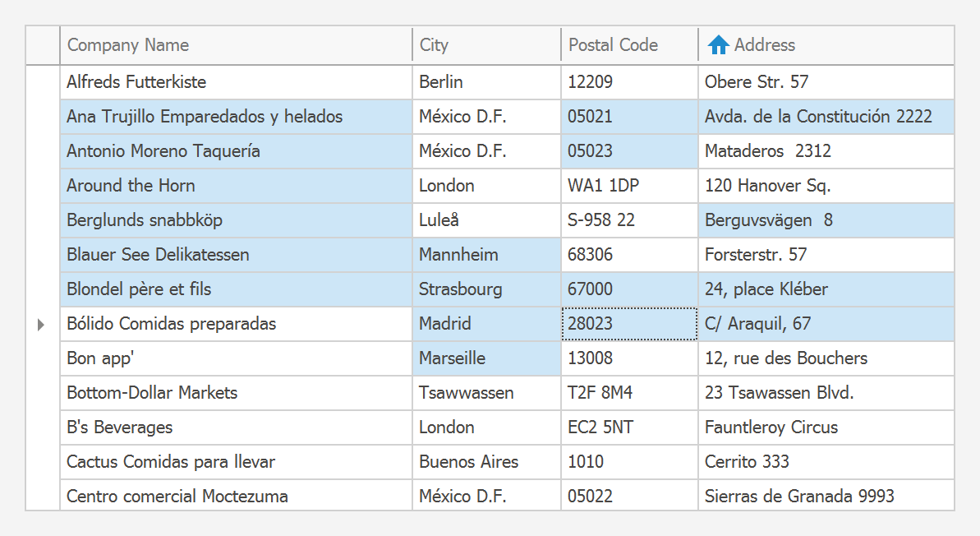Screen dimensions: 980x536
Task: Click the Strasbourg city cell
Action: click(x=460, y=289)
